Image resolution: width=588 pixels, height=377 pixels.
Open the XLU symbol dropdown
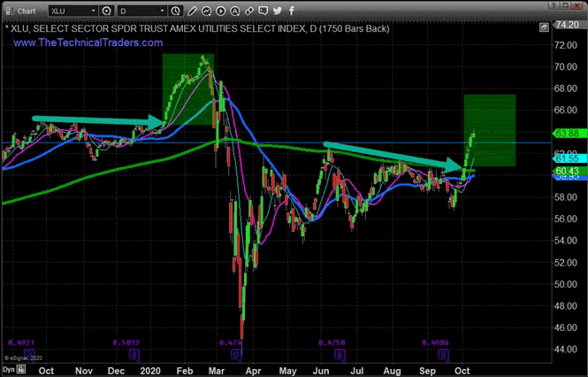[91, 12]
